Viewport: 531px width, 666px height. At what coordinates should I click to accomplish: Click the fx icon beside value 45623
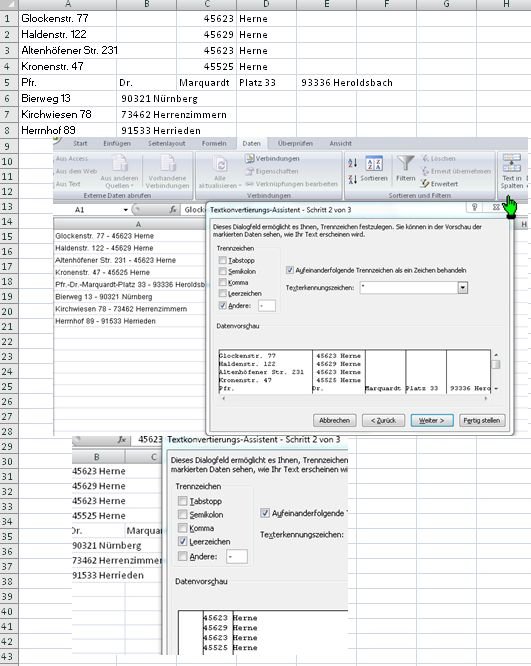click(x=121, y=440)
